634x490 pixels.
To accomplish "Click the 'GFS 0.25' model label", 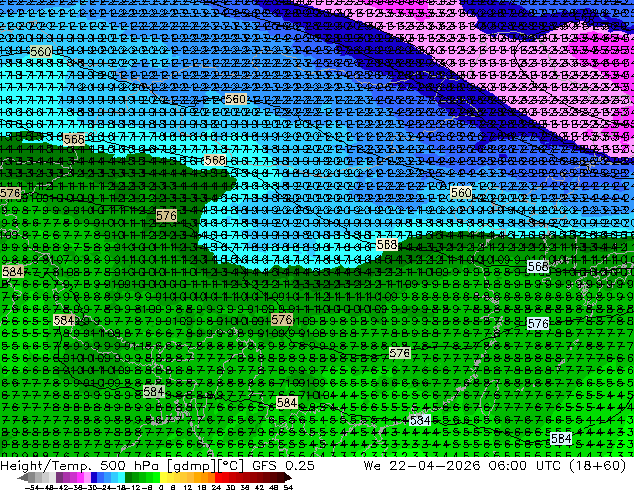I will (283, 466).
